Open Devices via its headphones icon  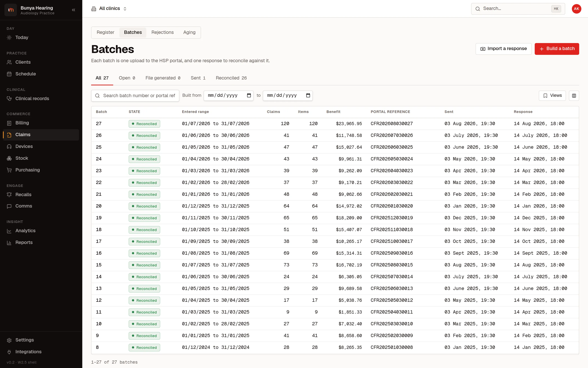(x=9, y=146)
